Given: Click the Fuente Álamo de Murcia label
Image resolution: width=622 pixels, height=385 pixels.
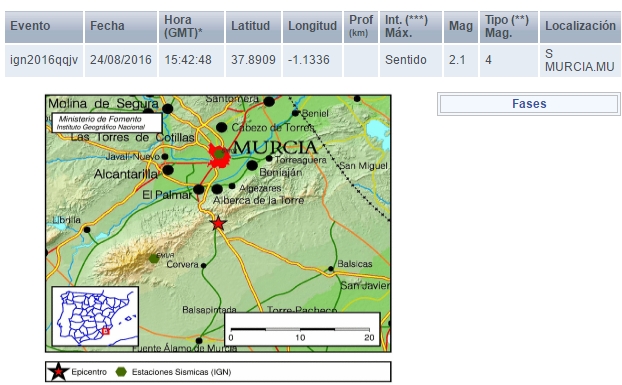Looking at the screenshot, I should 184,348.
